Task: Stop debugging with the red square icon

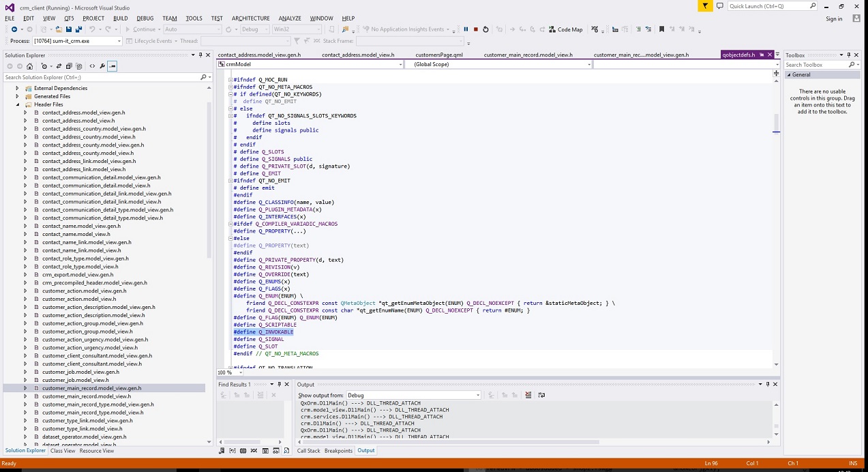Action: [475, 29]
